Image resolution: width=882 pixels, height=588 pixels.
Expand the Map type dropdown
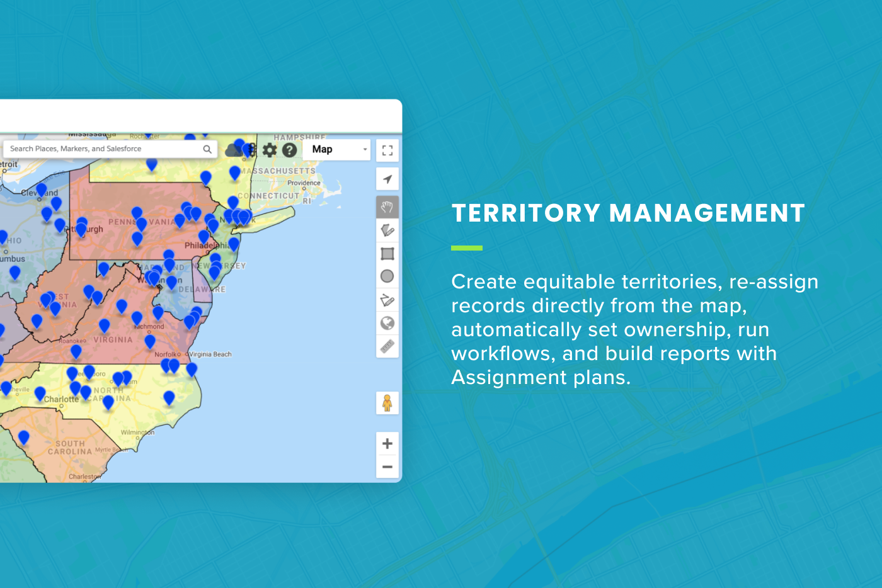336,150
